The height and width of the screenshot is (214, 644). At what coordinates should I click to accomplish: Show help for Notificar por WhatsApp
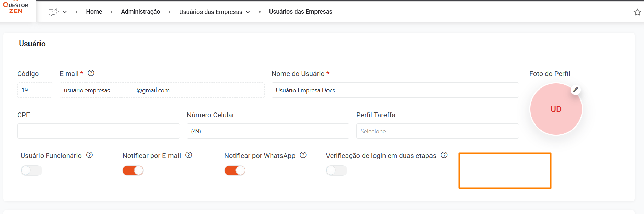pos(303,155)
